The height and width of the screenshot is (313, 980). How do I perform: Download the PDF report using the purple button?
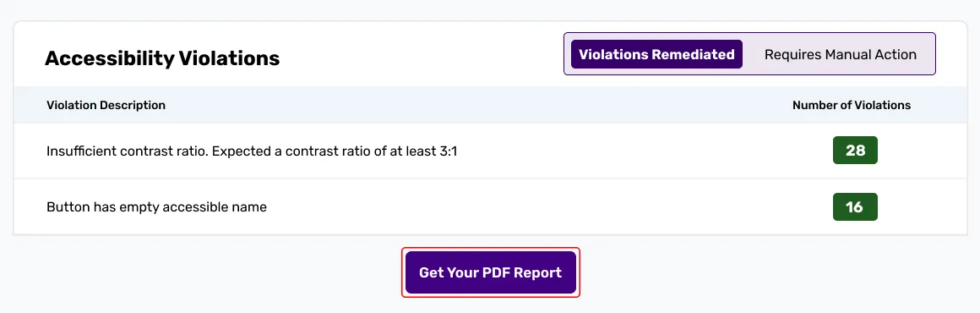click(x=491, y=273)
